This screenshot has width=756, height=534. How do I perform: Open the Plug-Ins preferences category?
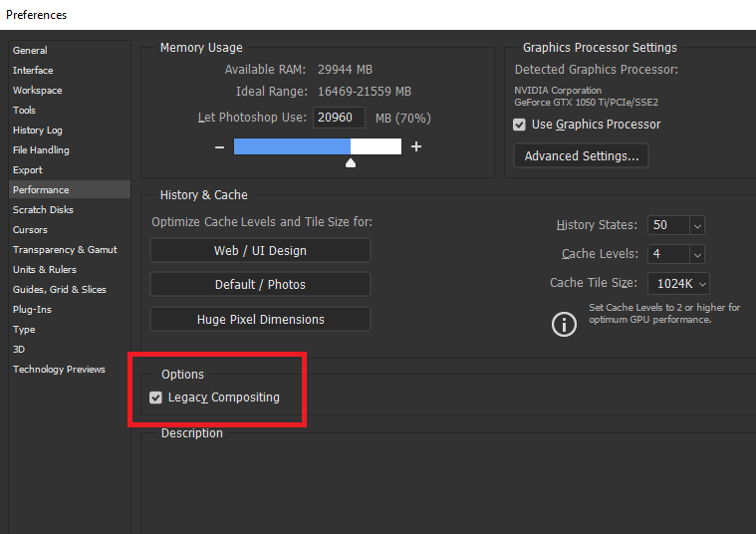[x=32, y=309]
